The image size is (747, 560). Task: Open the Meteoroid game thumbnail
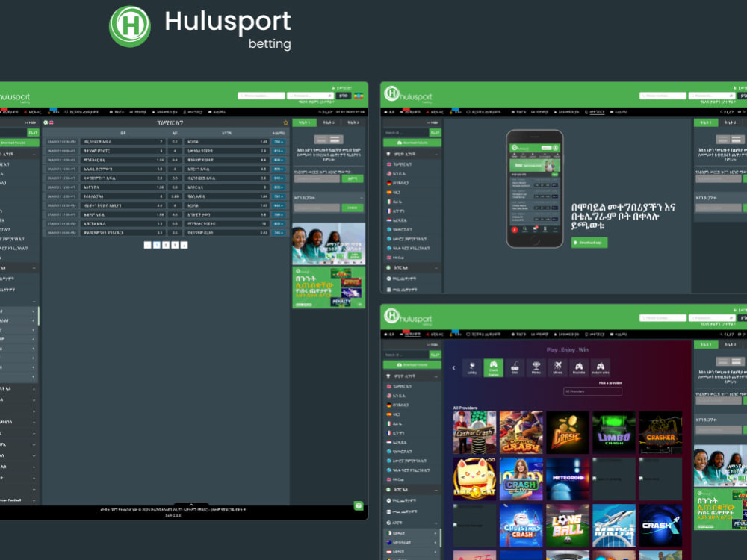tap(568, 479)
